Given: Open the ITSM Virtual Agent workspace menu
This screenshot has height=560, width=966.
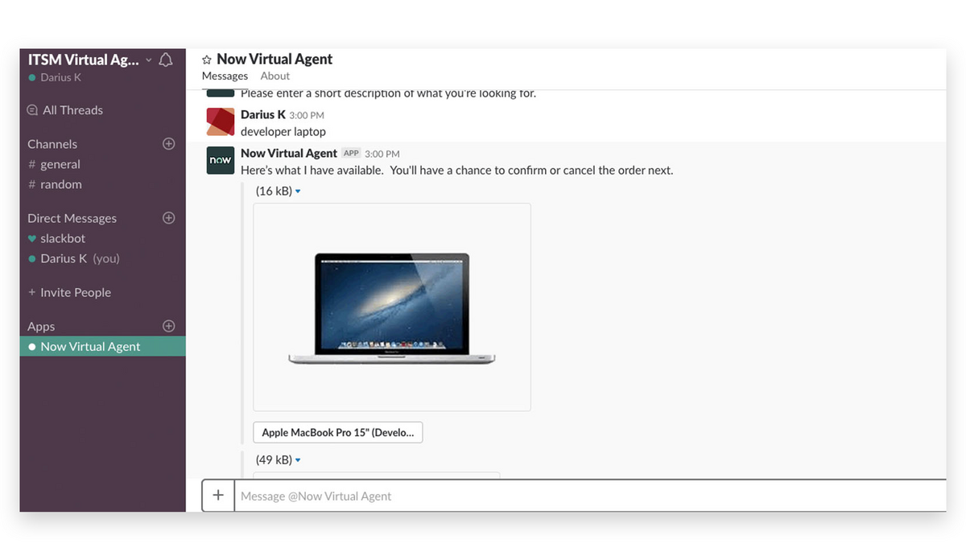Looking at the screenshot, I should pos(89,60).
